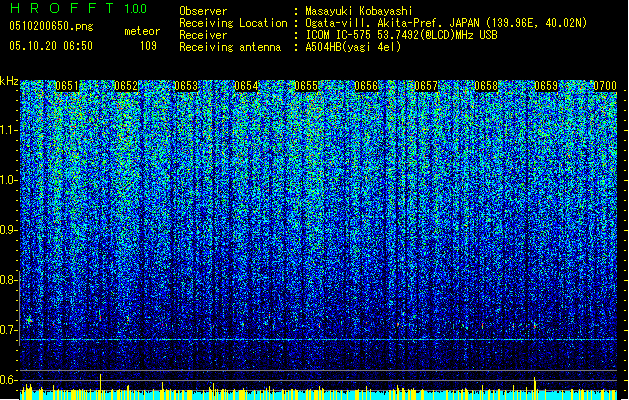Click the name Masayuki Kobayashi

359,11
